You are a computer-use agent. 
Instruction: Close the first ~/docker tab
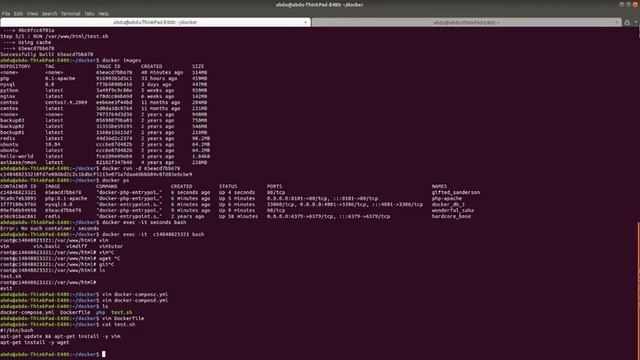coord(305,22)
